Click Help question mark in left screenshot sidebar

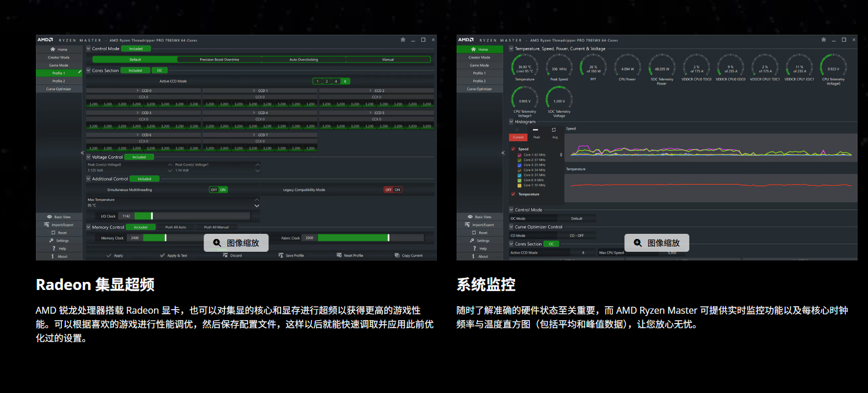(54, 248)
